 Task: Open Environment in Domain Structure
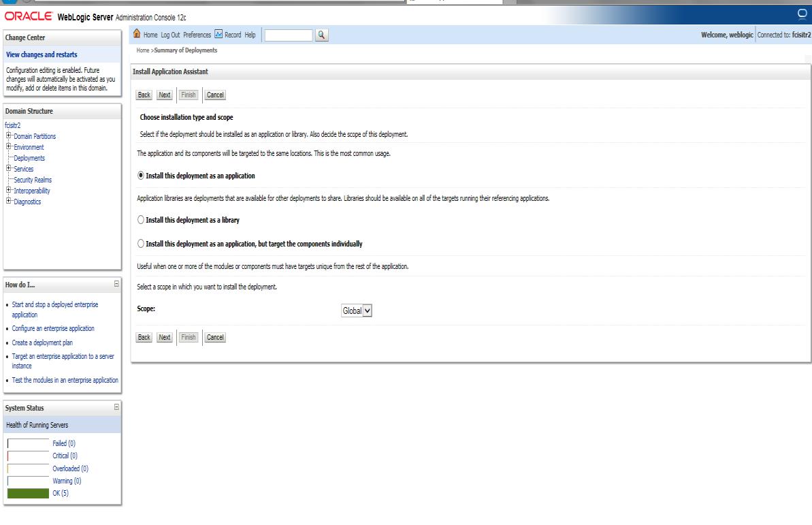(29, 147)
